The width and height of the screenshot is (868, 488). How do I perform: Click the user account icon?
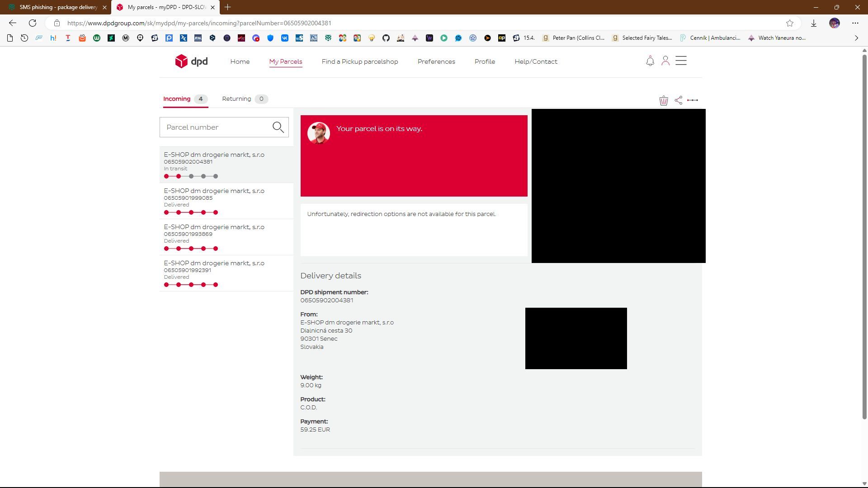pyautogui.click(x=665, y=61)
